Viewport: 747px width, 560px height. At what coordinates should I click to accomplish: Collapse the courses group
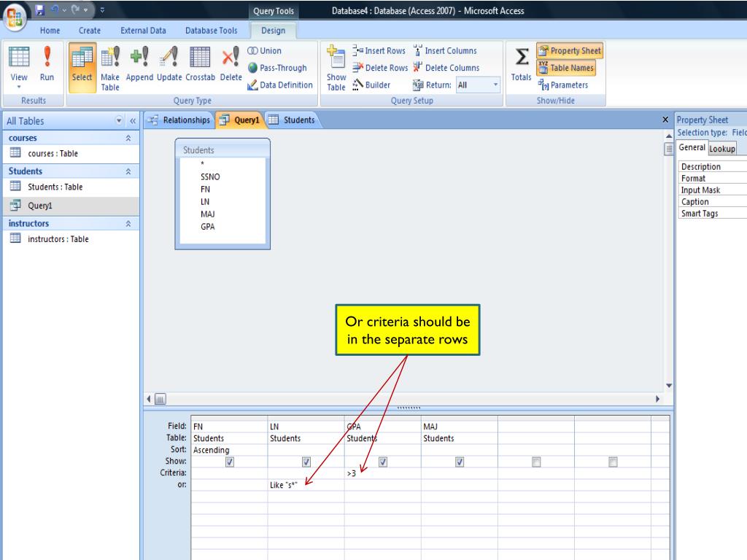(128, 138)
